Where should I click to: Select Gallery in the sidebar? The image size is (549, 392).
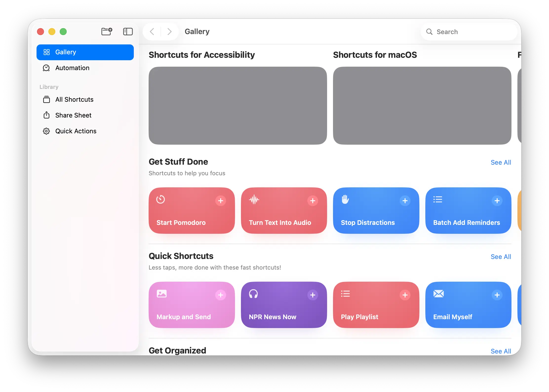click(x=85, y=52)
